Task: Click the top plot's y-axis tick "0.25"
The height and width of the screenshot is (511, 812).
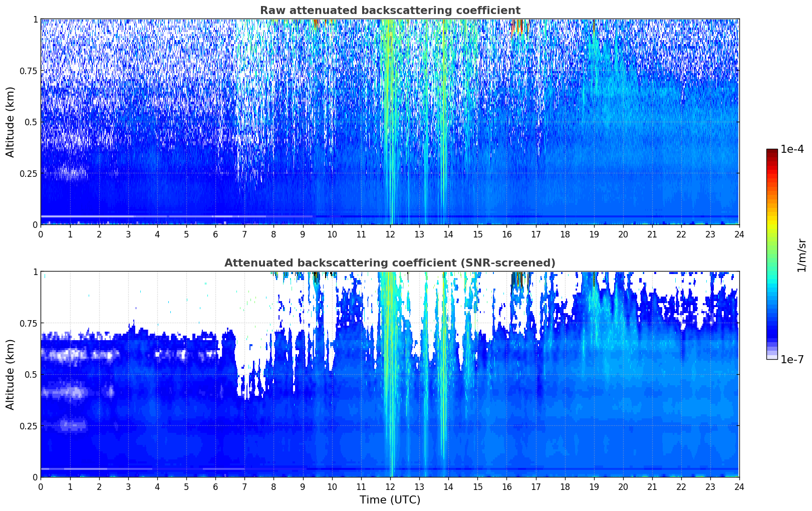Action: (x=29, y=174)
